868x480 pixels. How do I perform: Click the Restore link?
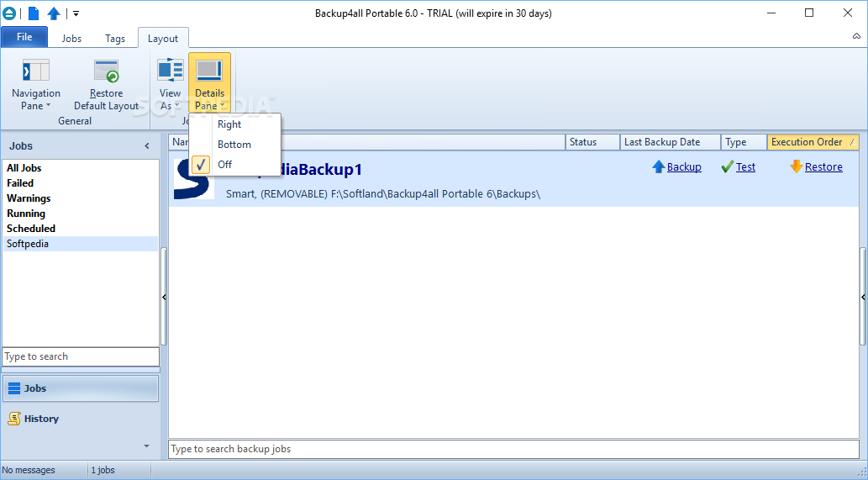click(823, 166)
